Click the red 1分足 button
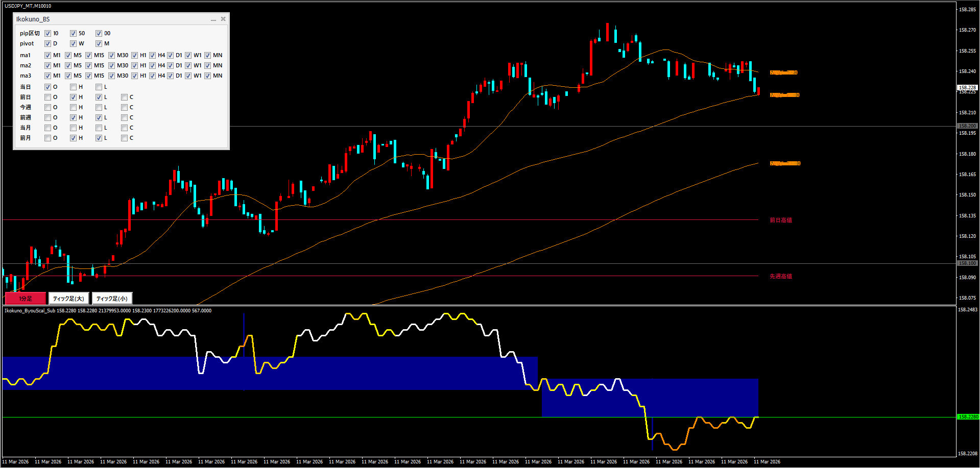The height and width of the screenshot is (468, 980). pos(26,298)
